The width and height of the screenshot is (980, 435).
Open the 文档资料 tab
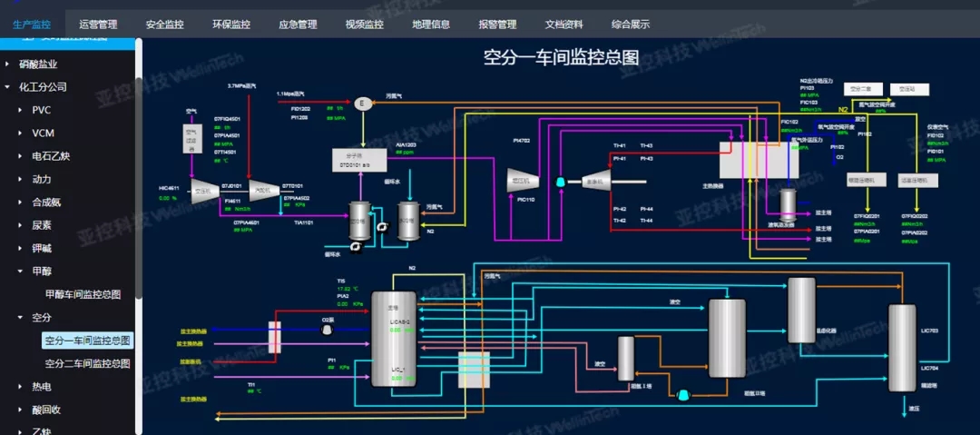[x=564, y=25]
